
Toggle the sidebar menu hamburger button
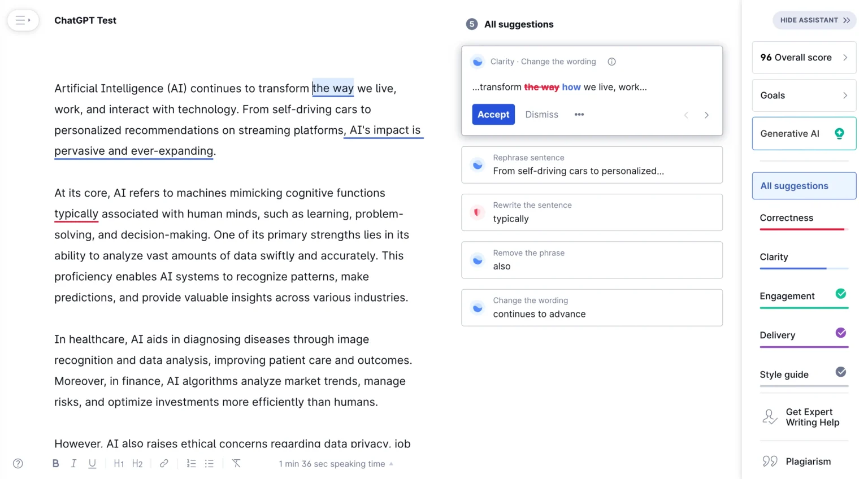click(23, 20)
